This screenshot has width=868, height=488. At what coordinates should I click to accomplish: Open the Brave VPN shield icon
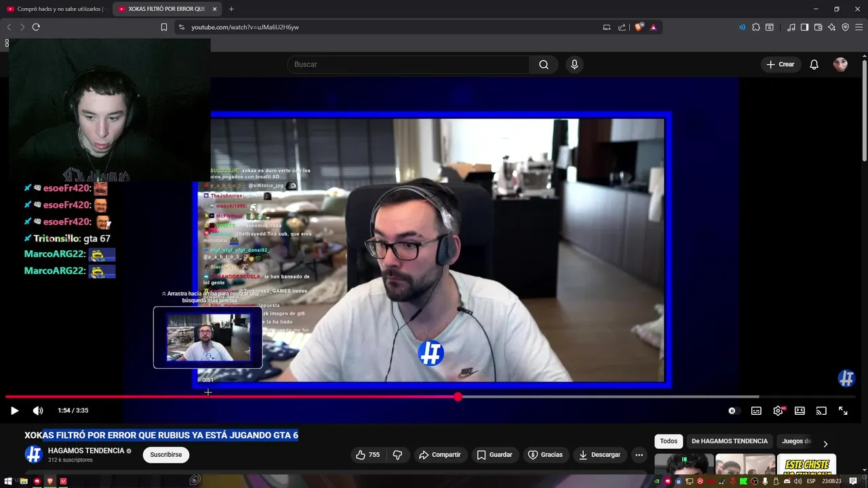click(845, 27)
